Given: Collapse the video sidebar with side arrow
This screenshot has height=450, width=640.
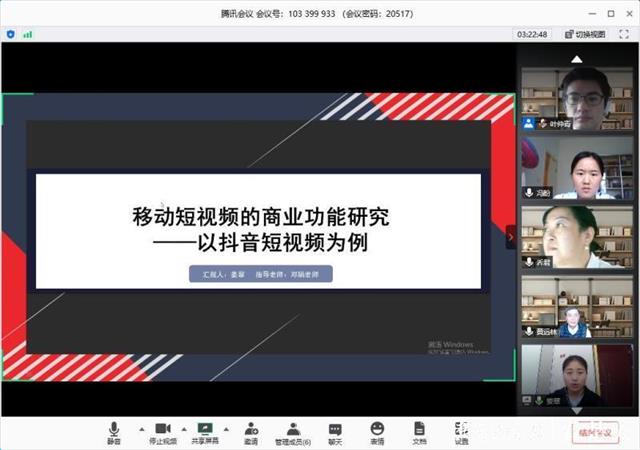Looking at the screenshot, I should (x=510, y=237).
